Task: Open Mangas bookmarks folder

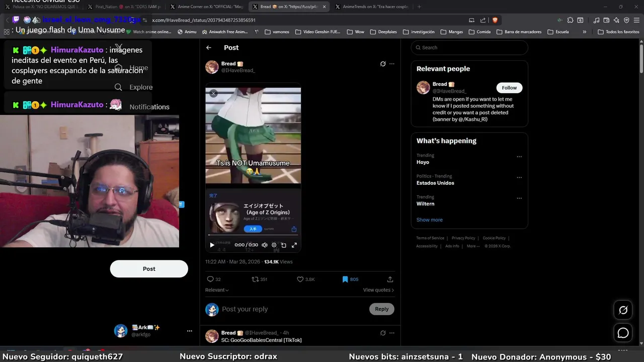Action: (x=451, y=32)
